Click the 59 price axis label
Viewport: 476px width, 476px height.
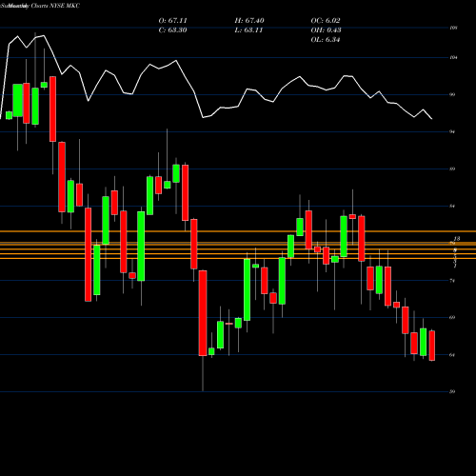[x=452, y=392]
